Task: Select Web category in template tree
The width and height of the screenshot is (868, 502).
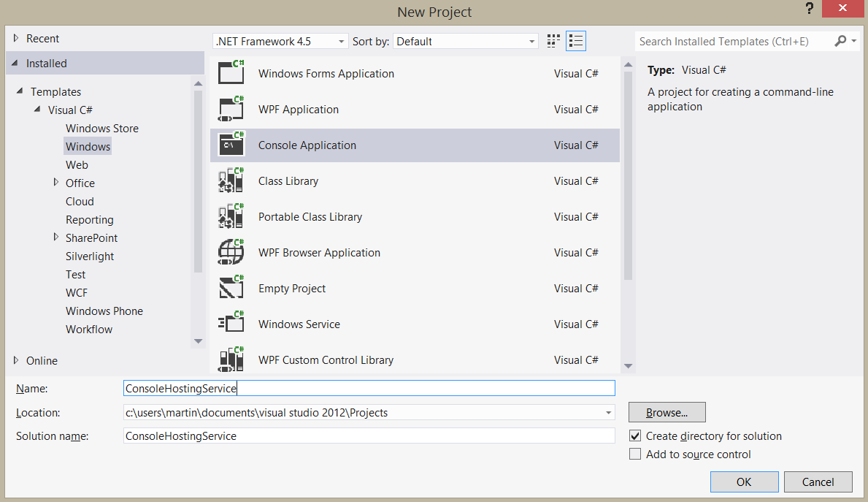Action: 77,165
